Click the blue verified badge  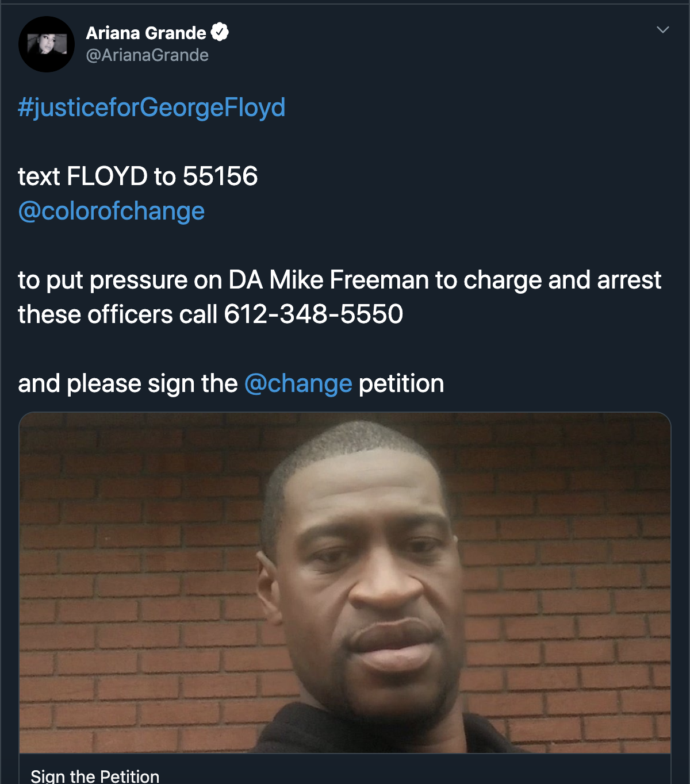point(220,32)
